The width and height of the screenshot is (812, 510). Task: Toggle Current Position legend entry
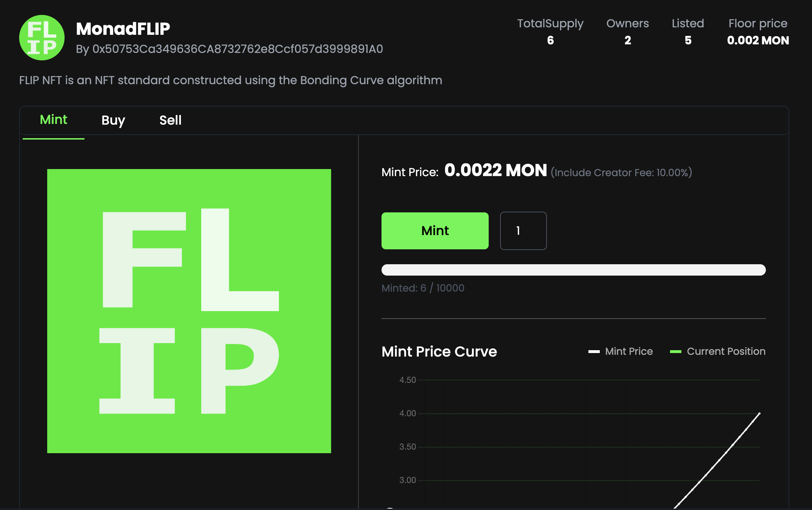point(718,351)
